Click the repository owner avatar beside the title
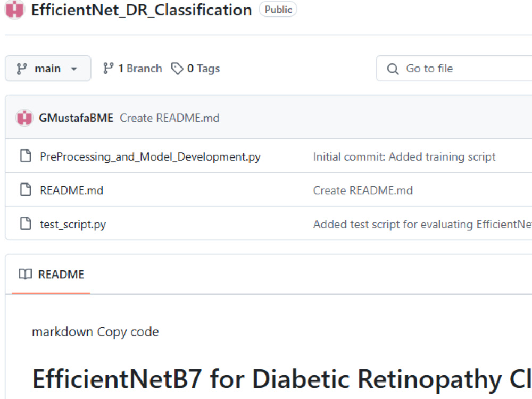This screenshot has height=399, width=532. (14, 9)
